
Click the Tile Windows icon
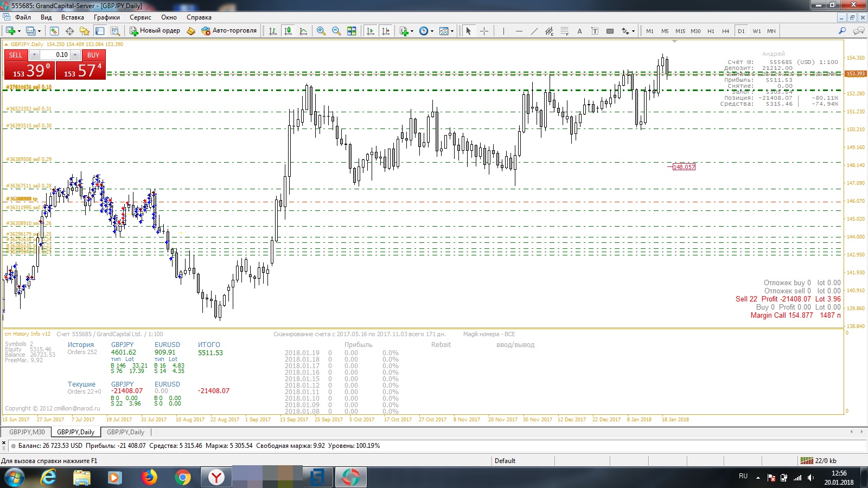pos(352,31)
